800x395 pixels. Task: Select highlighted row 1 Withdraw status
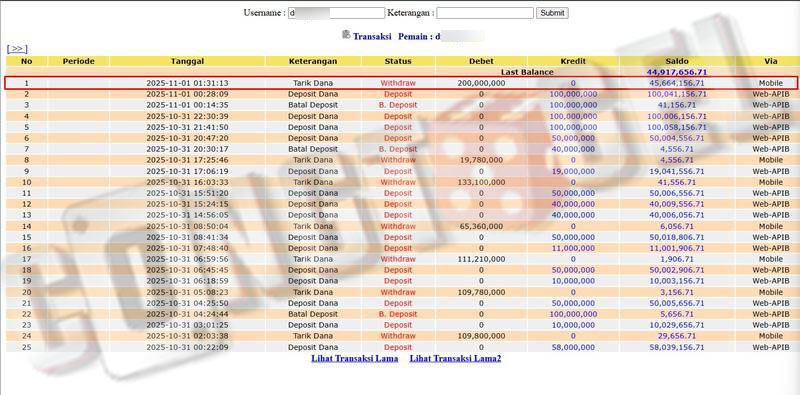click(x=398, y=83)
